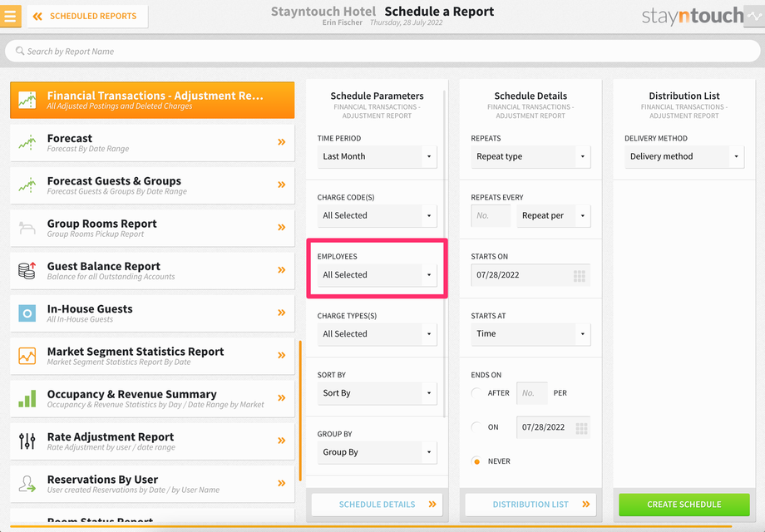Open the Starts At time dropdown
Image resolution: width=765 pixels, height=532 pixels.
pos(531,334)
